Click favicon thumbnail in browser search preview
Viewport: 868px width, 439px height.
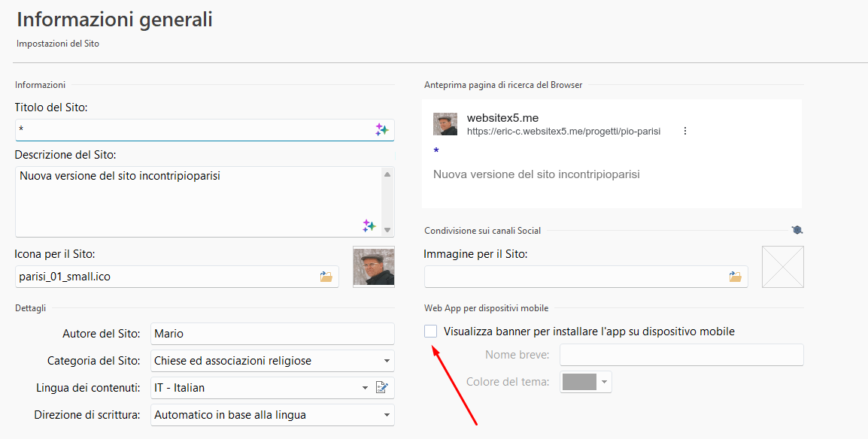click(x=445, y=124)
